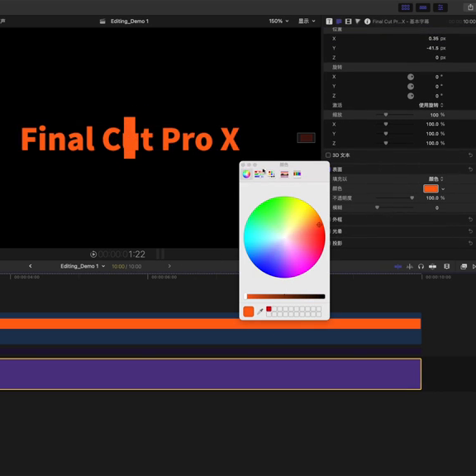Show the timeline index clip appearance icon
This screenshot has height=476, width=476.
(446, 267)
